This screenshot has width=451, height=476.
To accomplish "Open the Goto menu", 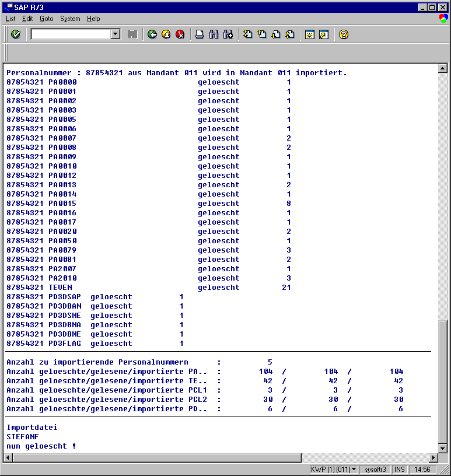I will coord(46,19).
